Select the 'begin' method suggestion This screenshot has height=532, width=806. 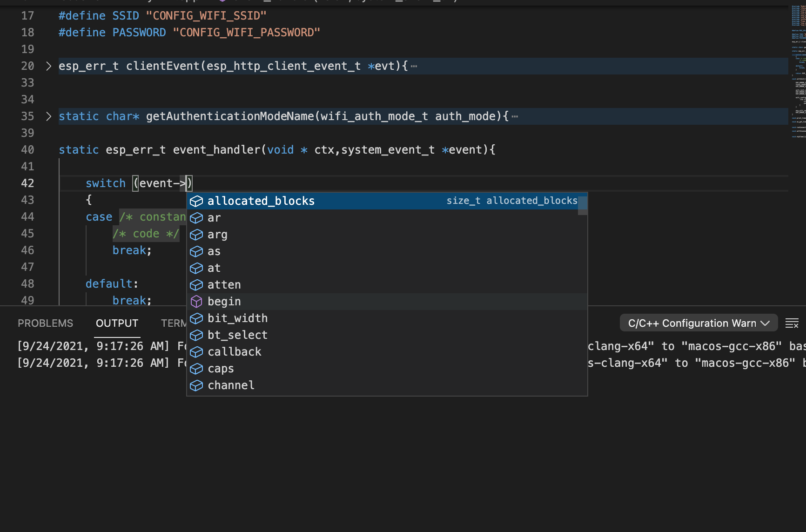point(387,302)
